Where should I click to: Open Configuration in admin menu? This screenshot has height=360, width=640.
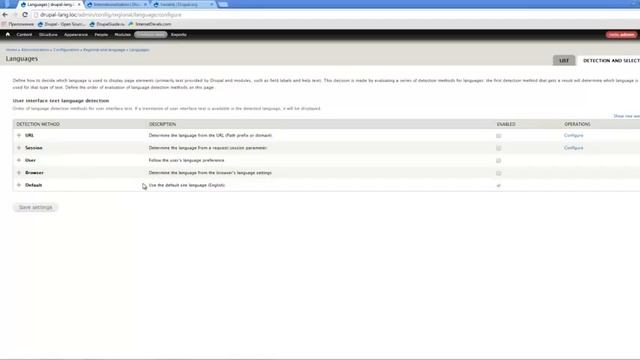[x=151, y=35]
